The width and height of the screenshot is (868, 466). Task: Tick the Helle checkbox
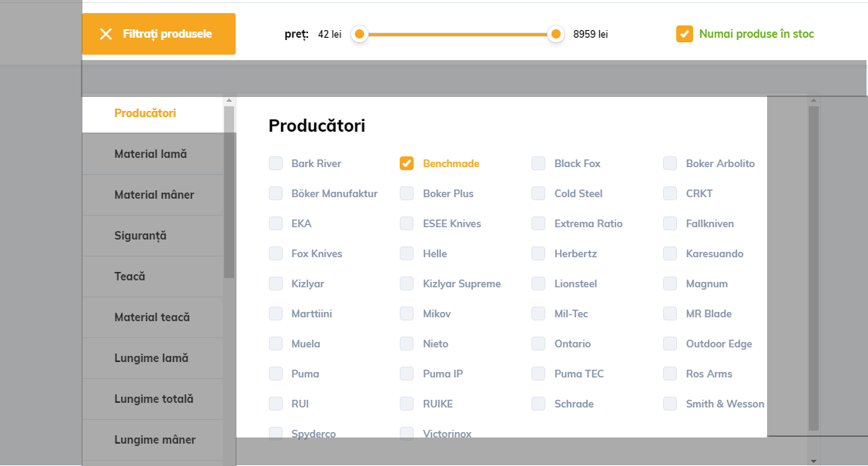tap(407, 253)
